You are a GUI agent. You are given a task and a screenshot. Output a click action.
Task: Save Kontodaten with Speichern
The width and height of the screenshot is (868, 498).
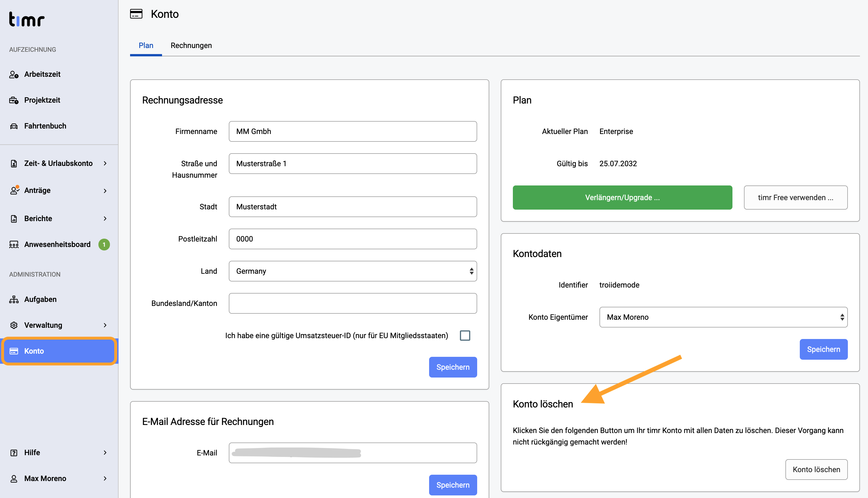coord(823,349)
